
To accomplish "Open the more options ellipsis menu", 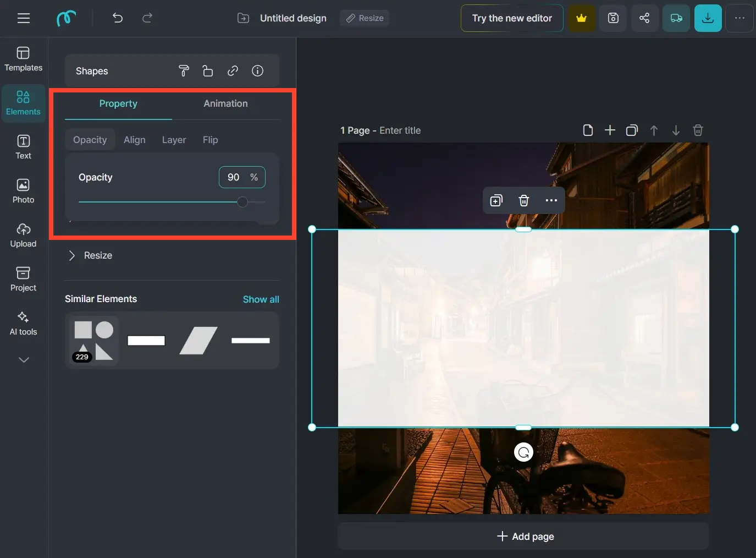I will point(740,18).
